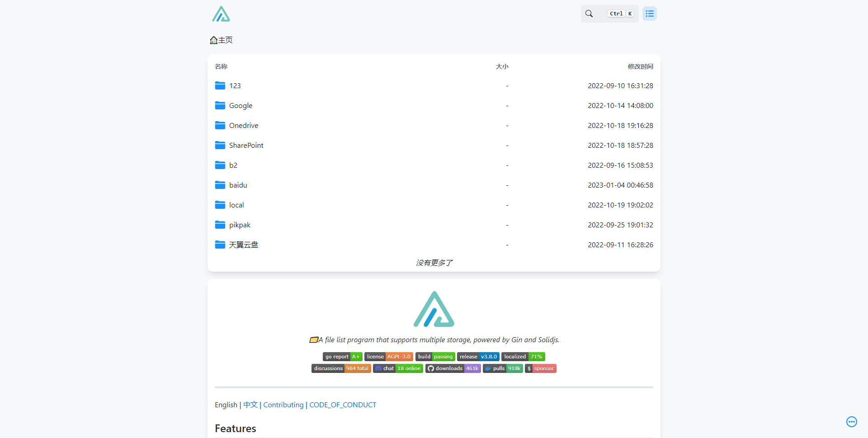Viewport: 868px width, 438px height.
Task: Click the b2 folder icon
Action: tap(220, 165)
